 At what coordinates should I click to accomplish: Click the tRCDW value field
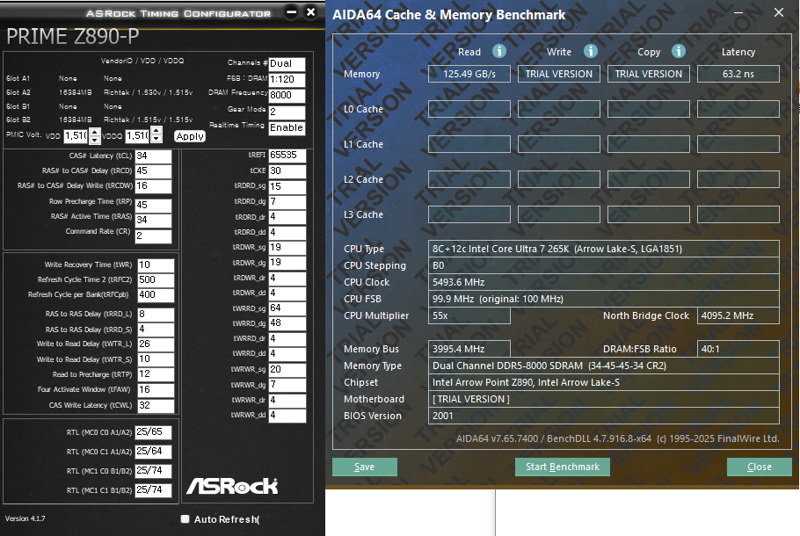pyautogui.click(x=153, y=186)
